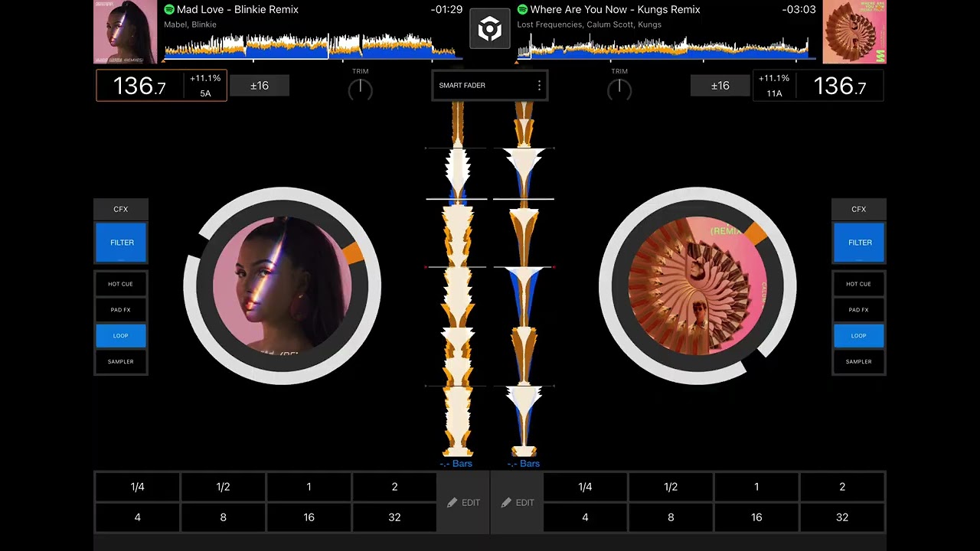Image resolution: width=980 pixels, height=551 pixels.
Task: Click left deck vertical scrolling waveform
Action: point(457,279)
